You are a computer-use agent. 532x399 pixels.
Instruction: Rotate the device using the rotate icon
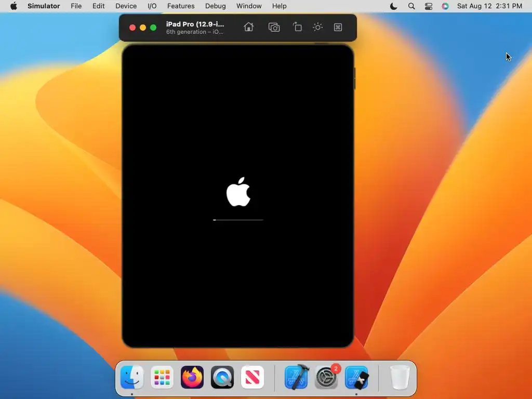[x=297, y=27]
